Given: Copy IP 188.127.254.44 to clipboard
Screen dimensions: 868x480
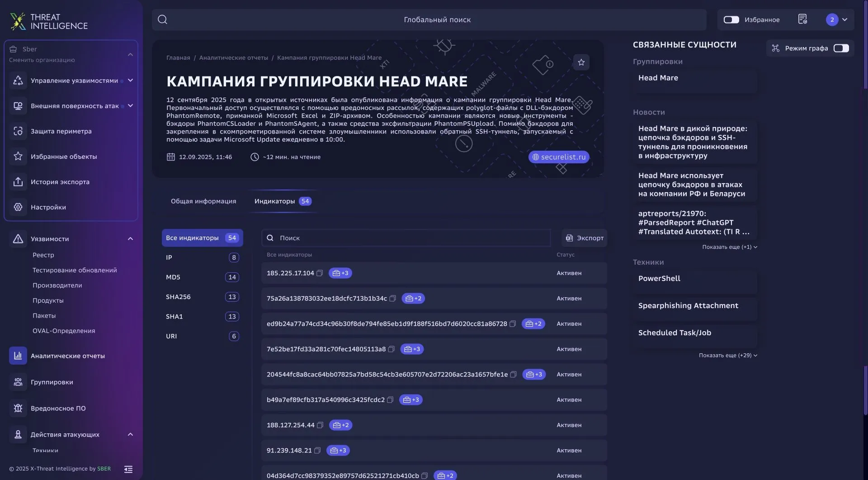Looking at the screenshot, I should 320,425.
